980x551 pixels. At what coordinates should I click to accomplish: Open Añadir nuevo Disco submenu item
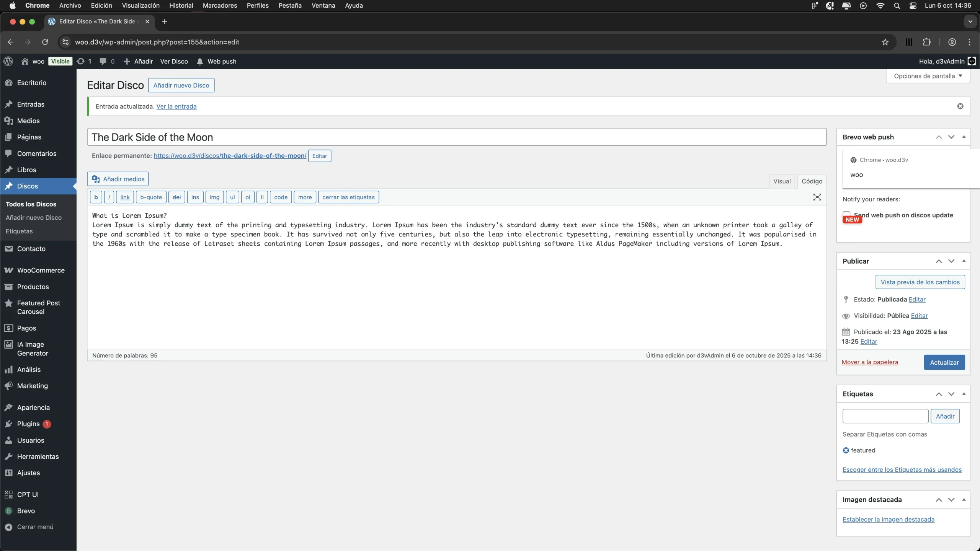coord(34,217)
